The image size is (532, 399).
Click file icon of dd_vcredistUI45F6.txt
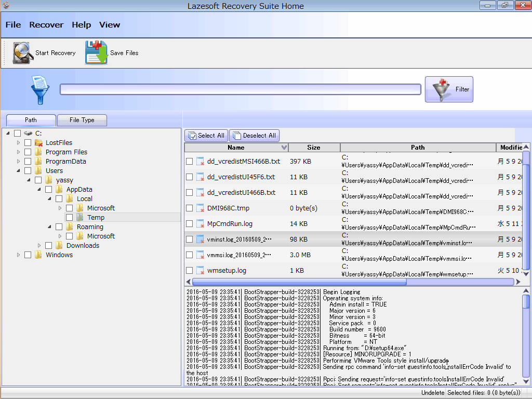point(200,177)
